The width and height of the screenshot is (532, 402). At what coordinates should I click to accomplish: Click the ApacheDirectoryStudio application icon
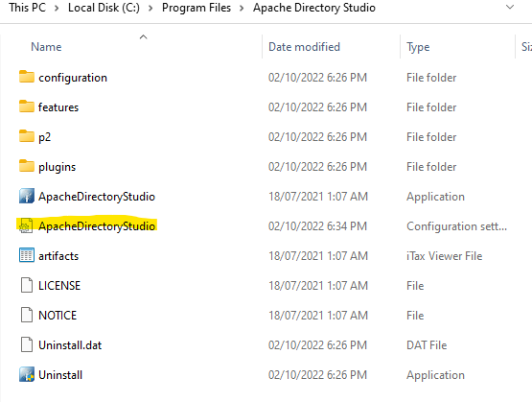pyautogui.click(x=27, y=196)
